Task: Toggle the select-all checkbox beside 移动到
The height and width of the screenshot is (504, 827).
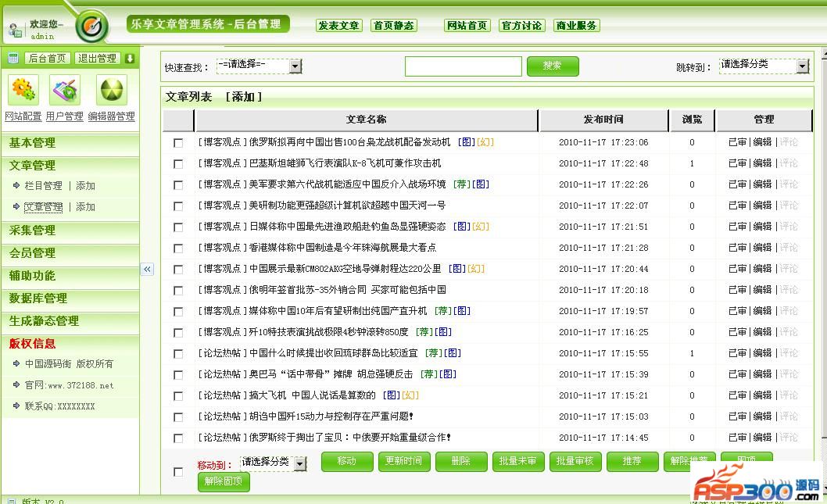Action: click(178, 472)
